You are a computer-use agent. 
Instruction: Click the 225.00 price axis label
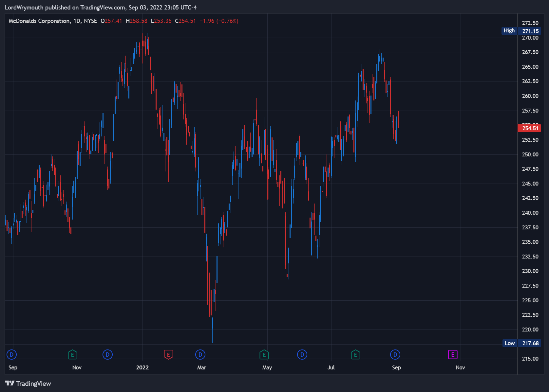click(530, 300)
